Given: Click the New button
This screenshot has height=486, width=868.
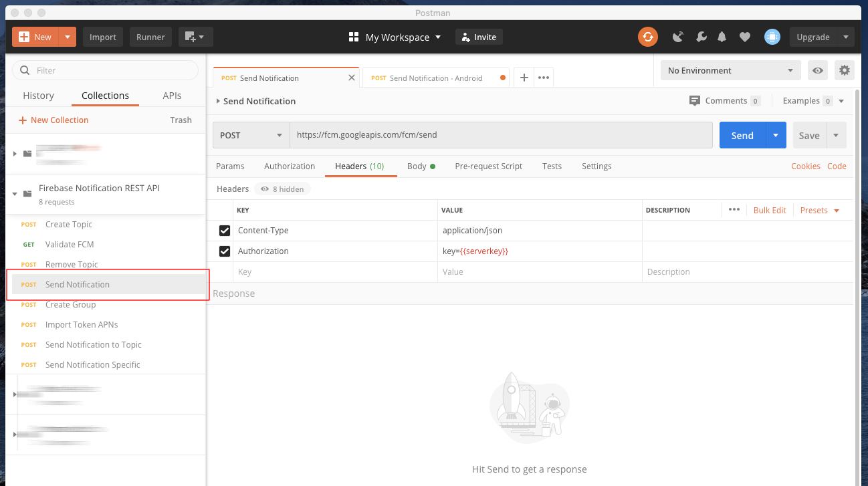Looking at the screenshot, I should (x=36, y=37).
